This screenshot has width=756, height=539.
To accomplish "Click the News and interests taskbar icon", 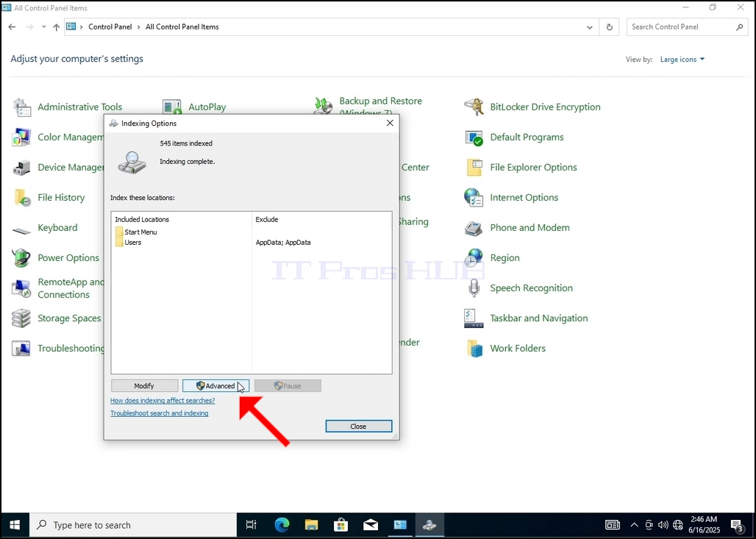I will pyautogui.click(x=613, y=525).
